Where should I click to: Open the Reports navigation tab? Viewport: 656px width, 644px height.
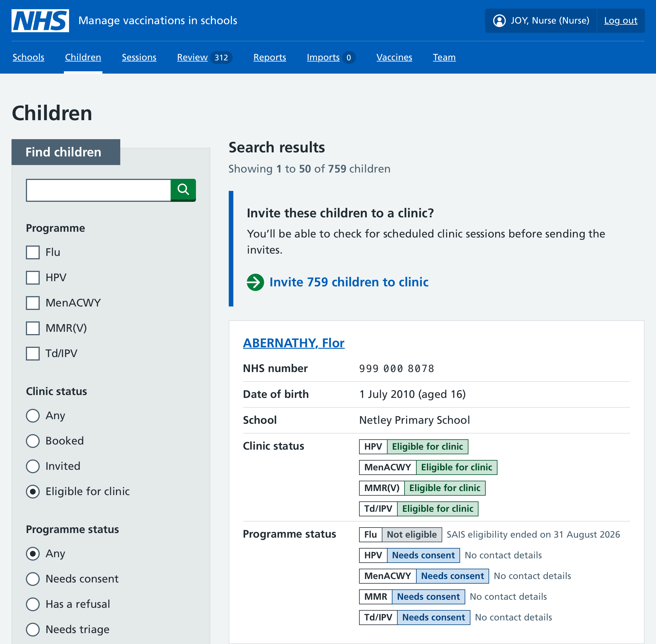coord(270,57)
